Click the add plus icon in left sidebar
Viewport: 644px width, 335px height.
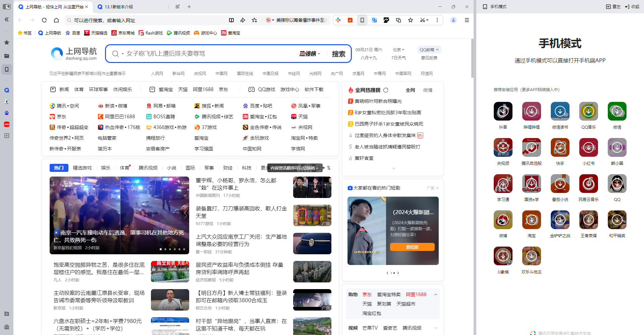tap(7, 136)
